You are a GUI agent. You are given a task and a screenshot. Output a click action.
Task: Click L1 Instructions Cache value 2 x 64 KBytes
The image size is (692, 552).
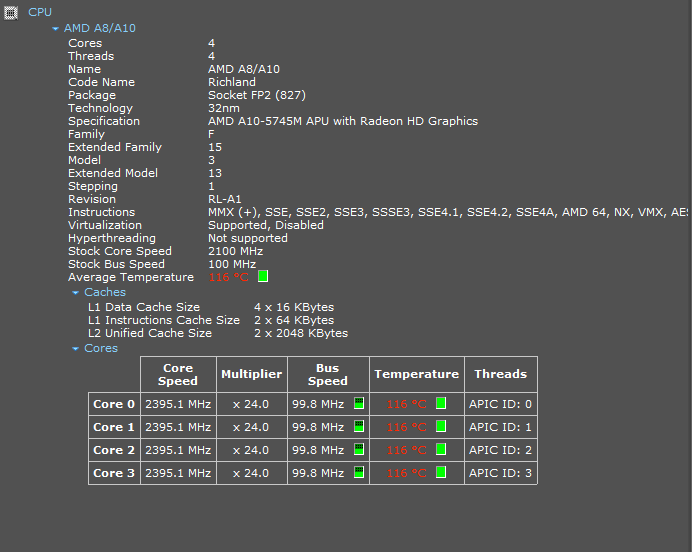294,320
